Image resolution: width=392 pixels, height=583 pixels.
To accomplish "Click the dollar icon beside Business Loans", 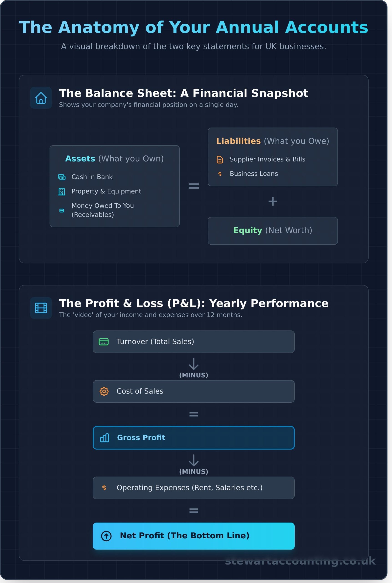I will tap(220, 174).
